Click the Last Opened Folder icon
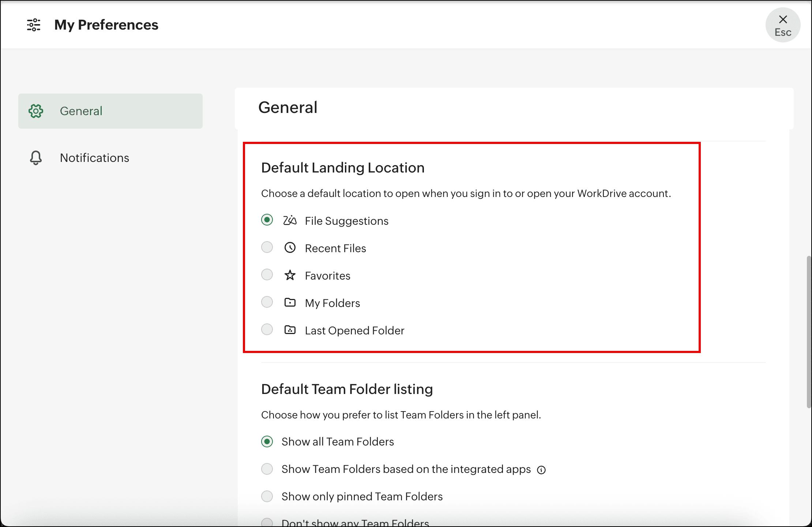The width and height of the screenshot is (812, 527). (x=290, y=330)
